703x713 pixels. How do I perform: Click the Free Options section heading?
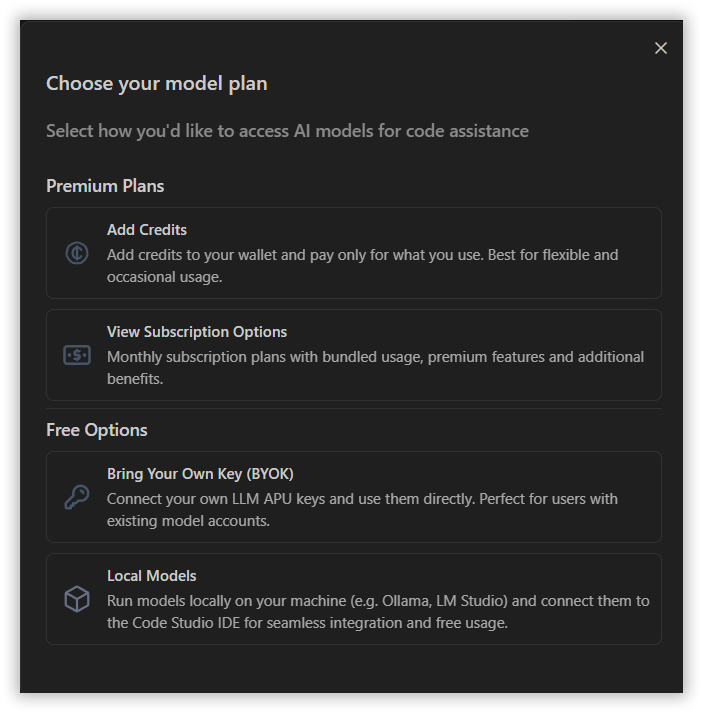(x=97, y=430)
